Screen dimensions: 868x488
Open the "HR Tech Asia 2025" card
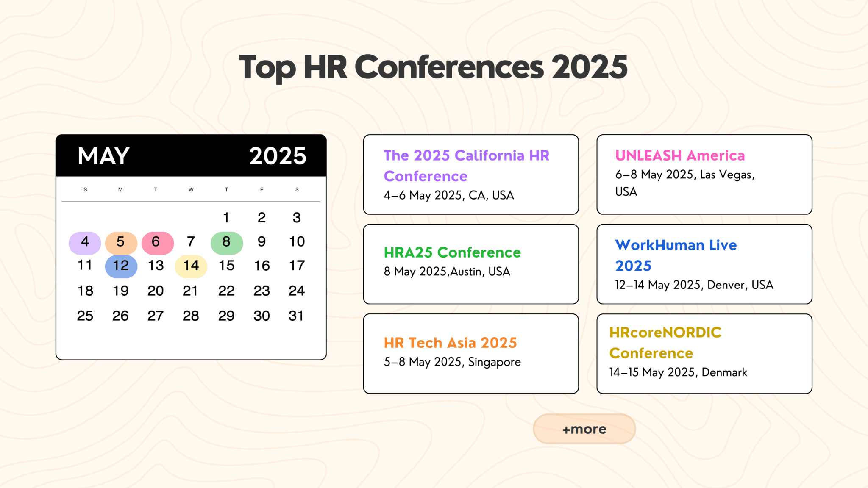pyautogui.click(x=470, y=352)
